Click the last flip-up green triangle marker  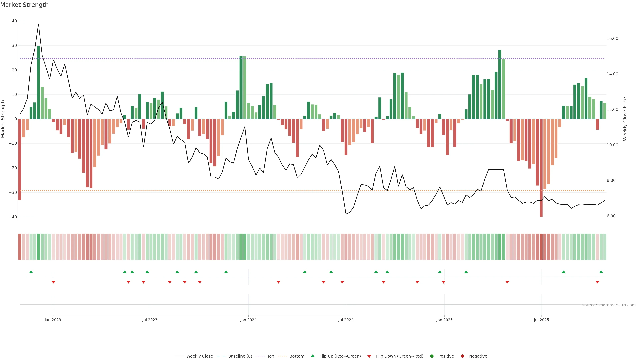pyautogui.click(x=601, y=272)
